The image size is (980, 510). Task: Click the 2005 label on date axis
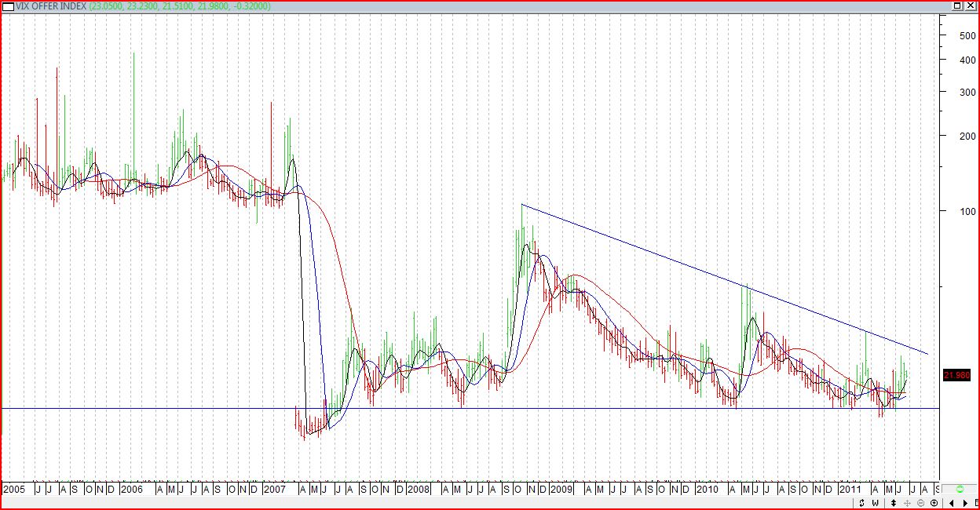coord(14,490)
